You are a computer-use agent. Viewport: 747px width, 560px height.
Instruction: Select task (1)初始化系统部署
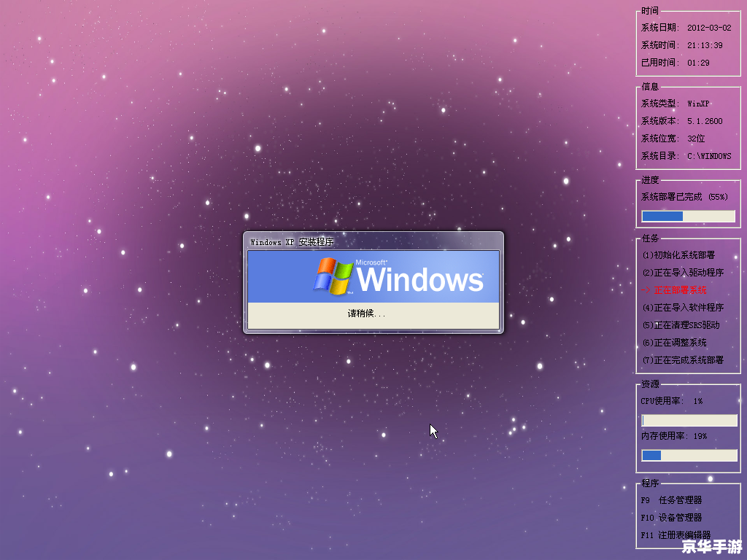pos(679,255)
